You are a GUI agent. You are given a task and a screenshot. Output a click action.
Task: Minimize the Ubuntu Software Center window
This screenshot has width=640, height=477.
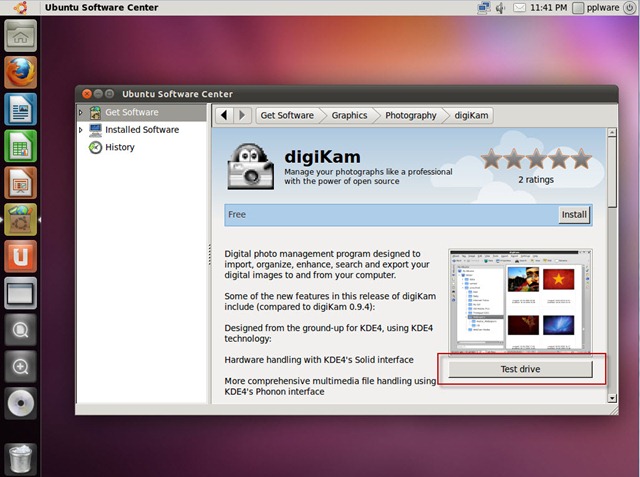coord(98,94)
